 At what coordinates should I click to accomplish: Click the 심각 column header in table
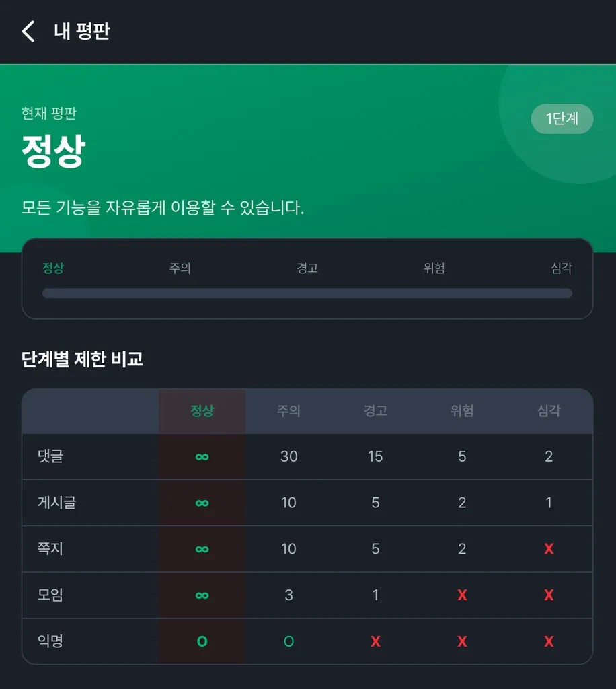click(x=549, y=411)
